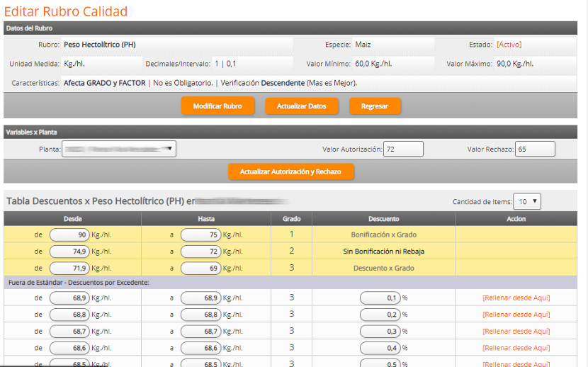588x367 pixels.
Task: Select the Hasta field showing 75
Action: 200,235
